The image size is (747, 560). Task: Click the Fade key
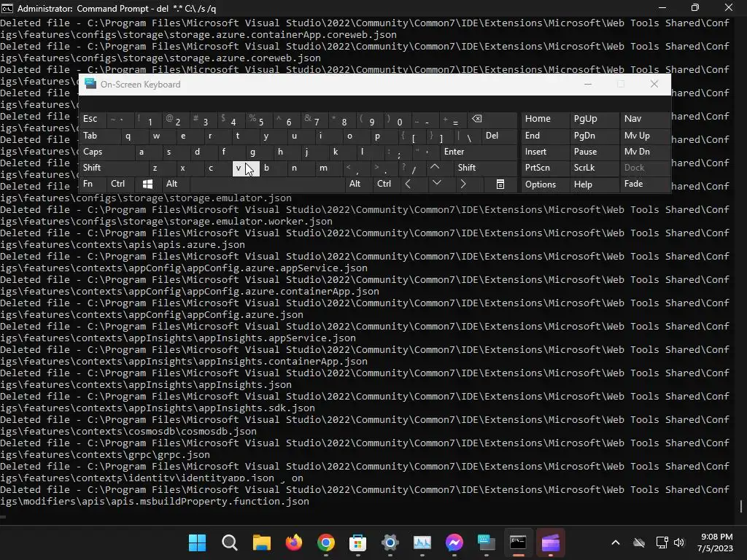tap(645, 184)
